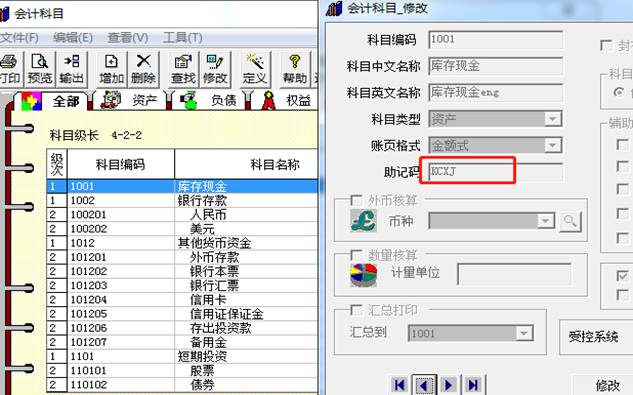Click the Output (输出) toolbar icon
The width and height of the screenshot is (633, 395).
point(71,69)
